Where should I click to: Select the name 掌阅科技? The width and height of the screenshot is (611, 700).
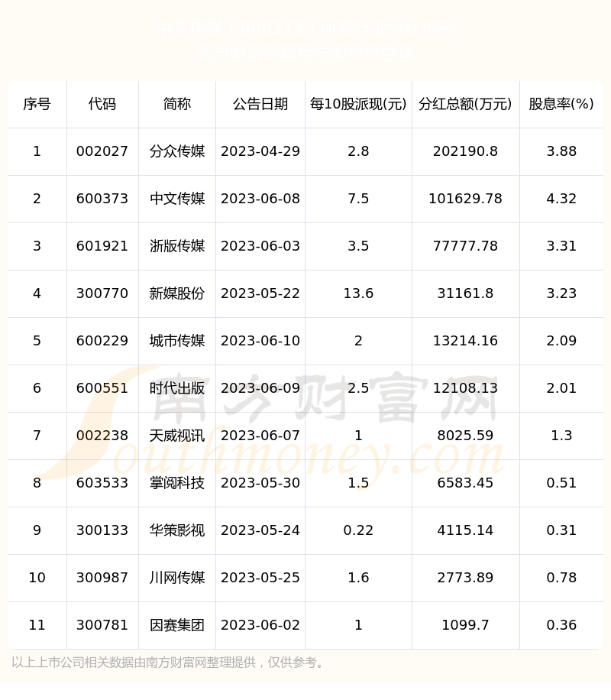177,483
